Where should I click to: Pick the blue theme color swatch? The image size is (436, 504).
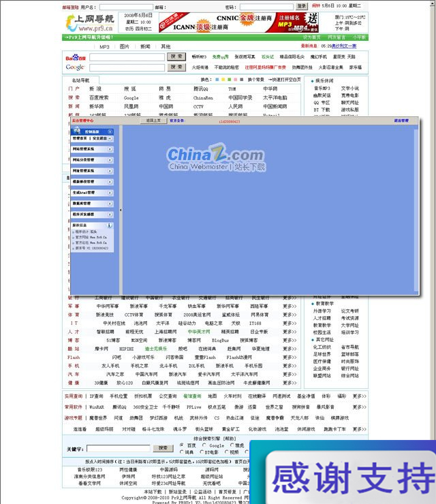click(217, 80)
